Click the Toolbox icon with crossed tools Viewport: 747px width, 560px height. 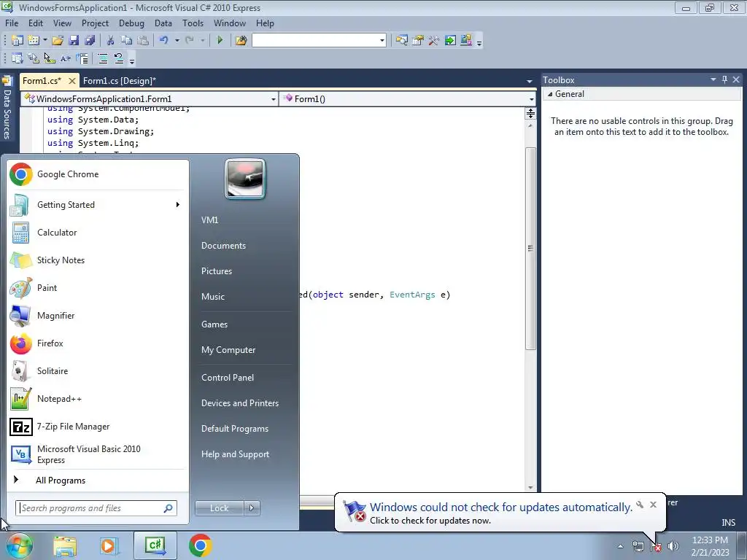(x=433, y=41)
